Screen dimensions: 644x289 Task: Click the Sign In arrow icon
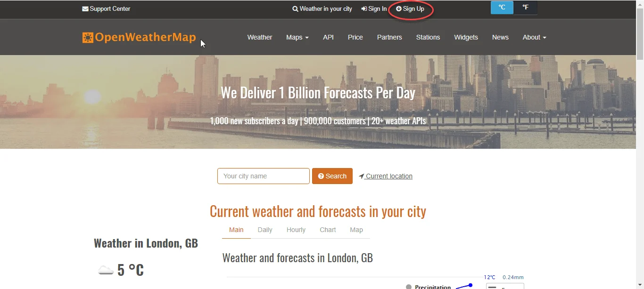point(364,9)
